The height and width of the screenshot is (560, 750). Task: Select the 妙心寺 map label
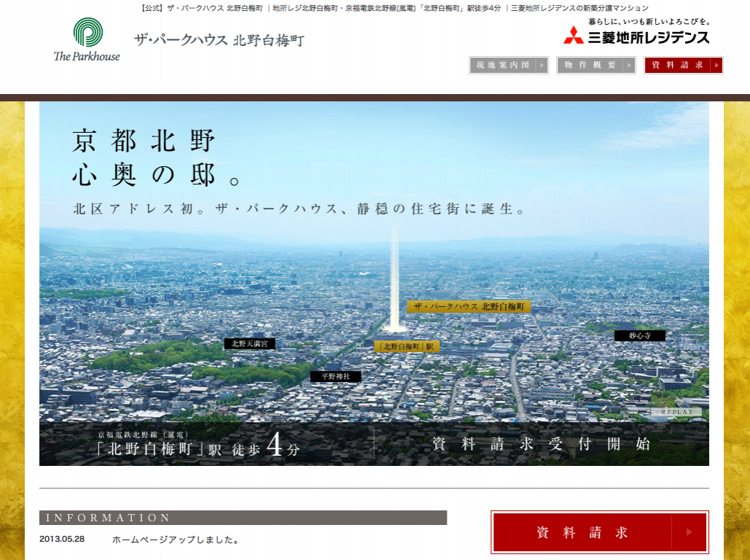point(638,335)
